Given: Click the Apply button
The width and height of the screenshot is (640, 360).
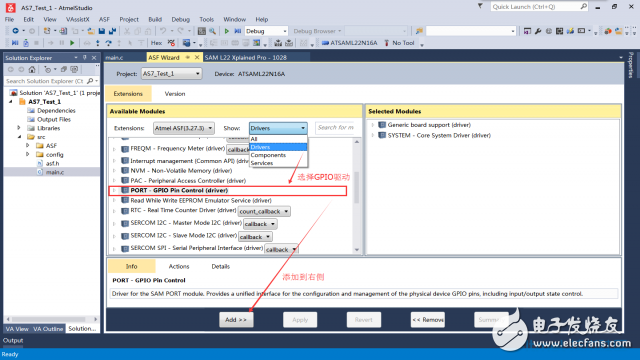Looking at the screenshot, I should 300,320.
